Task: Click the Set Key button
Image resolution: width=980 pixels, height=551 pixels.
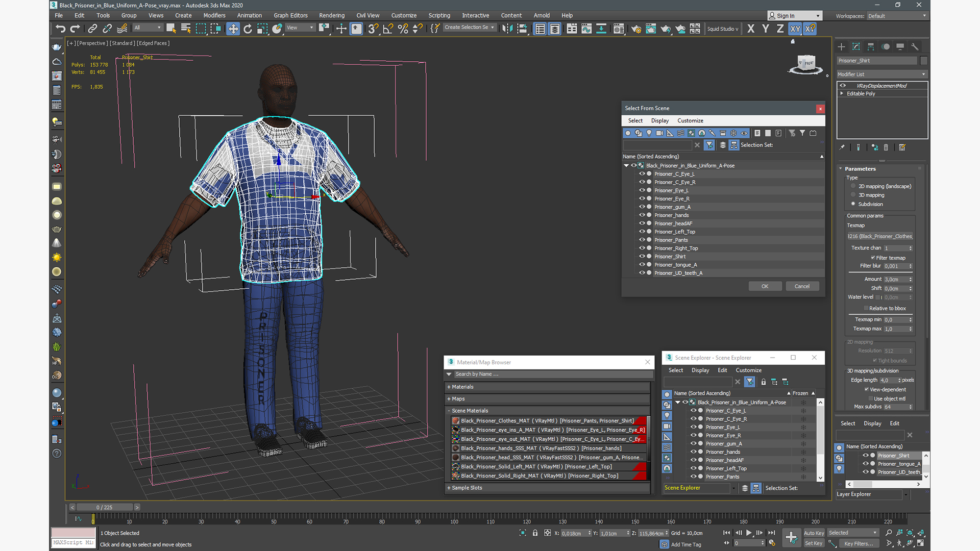Action: (814, 543)
